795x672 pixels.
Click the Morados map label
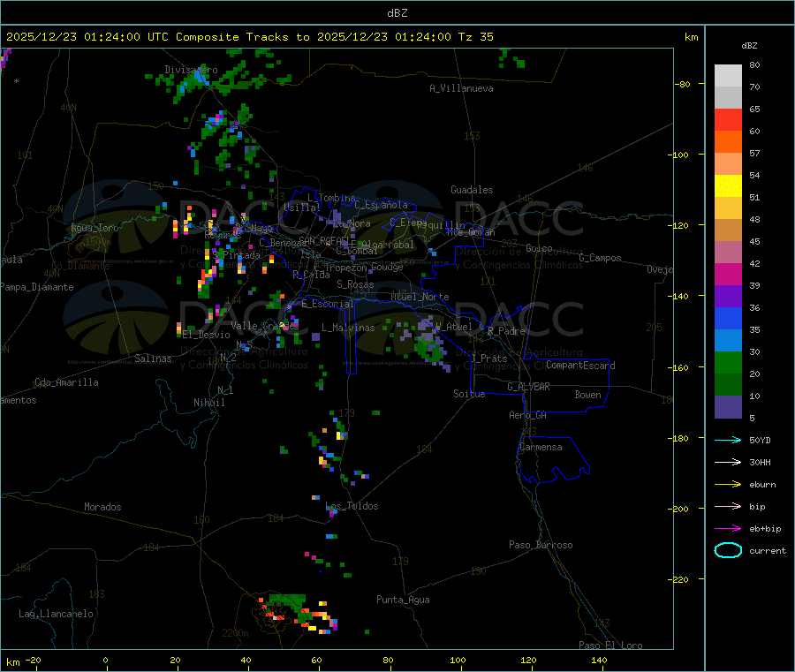pos(103,507)
